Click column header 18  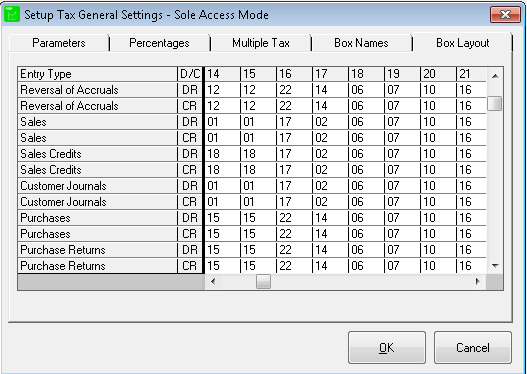(366, 74)
